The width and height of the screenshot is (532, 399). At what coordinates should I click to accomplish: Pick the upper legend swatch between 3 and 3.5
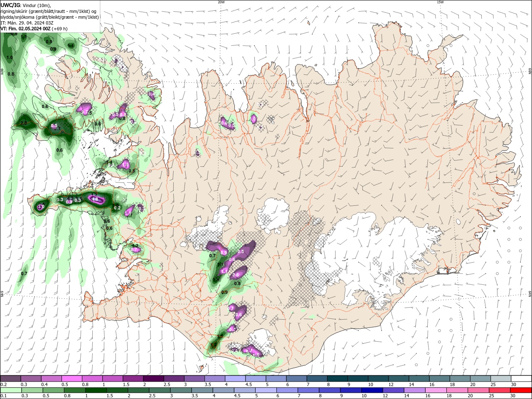[195, 379]
